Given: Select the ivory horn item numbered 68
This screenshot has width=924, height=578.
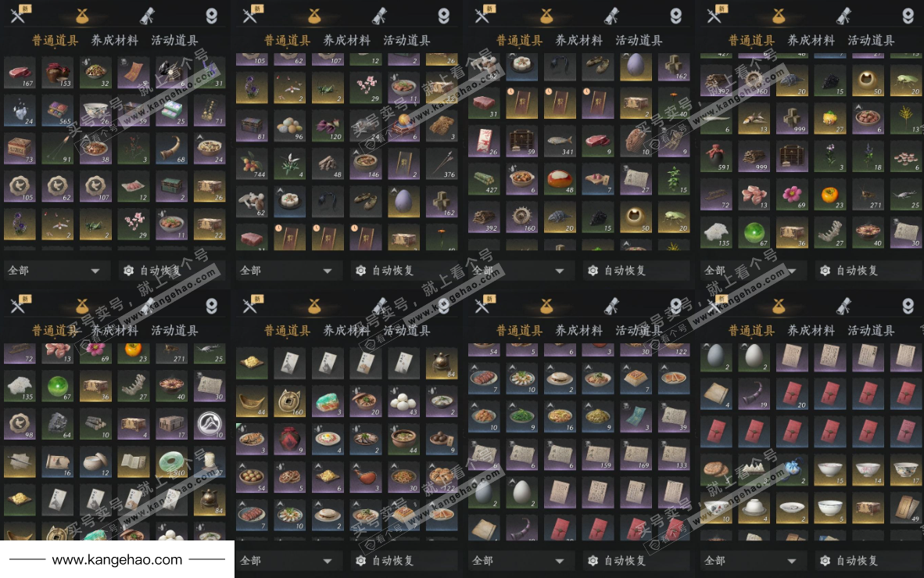Looking at the screenshot, I should coord(171,149).
